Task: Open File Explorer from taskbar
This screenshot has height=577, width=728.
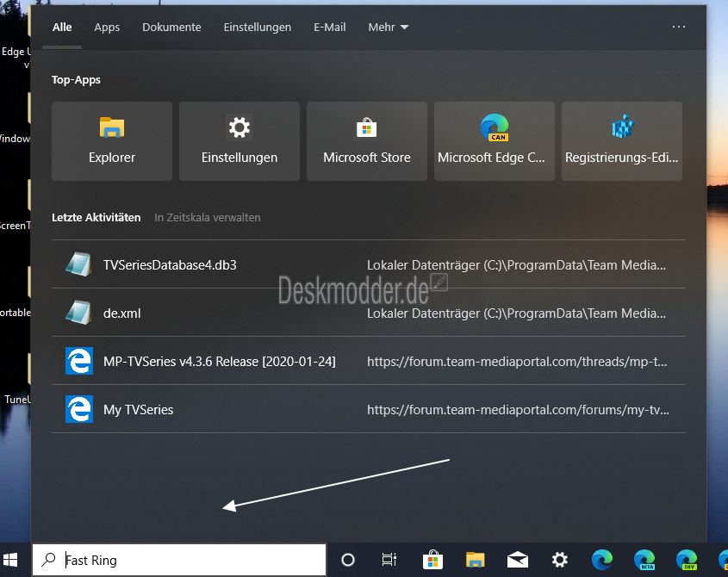Action: (x=475, y=560)
